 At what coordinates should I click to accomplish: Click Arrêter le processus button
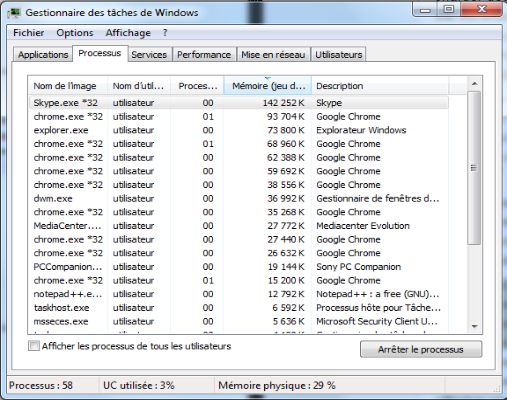(x=421, y=349)
